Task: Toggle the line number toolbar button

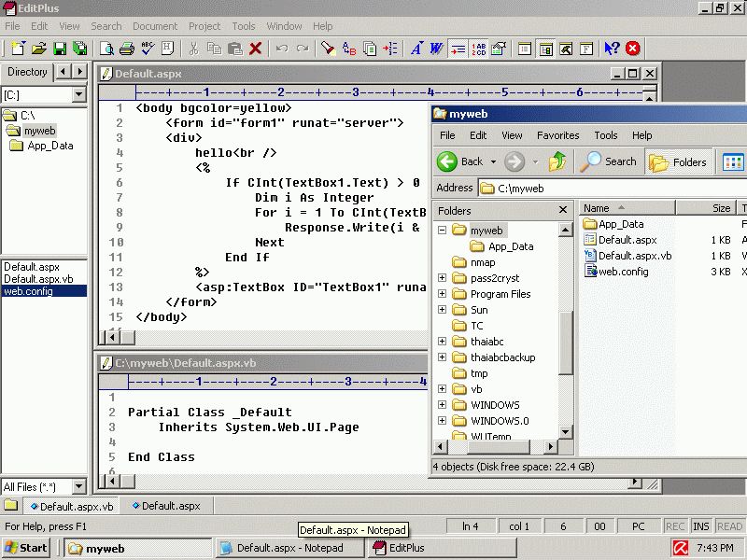Action: 479,49
